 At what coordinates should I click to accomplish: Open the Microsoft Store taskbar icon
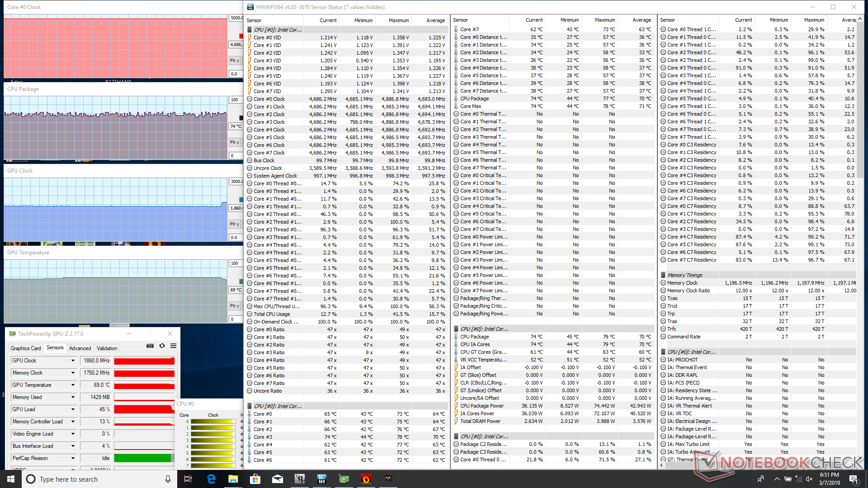click(255, 479)
